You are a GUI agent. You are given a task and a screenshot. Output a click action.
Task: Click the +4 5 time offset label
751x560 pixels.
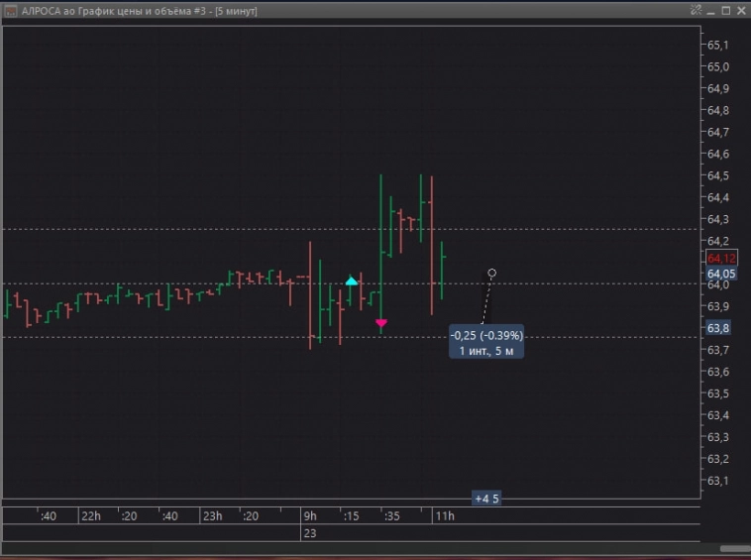pyautogui.click(x=486, y=499)
